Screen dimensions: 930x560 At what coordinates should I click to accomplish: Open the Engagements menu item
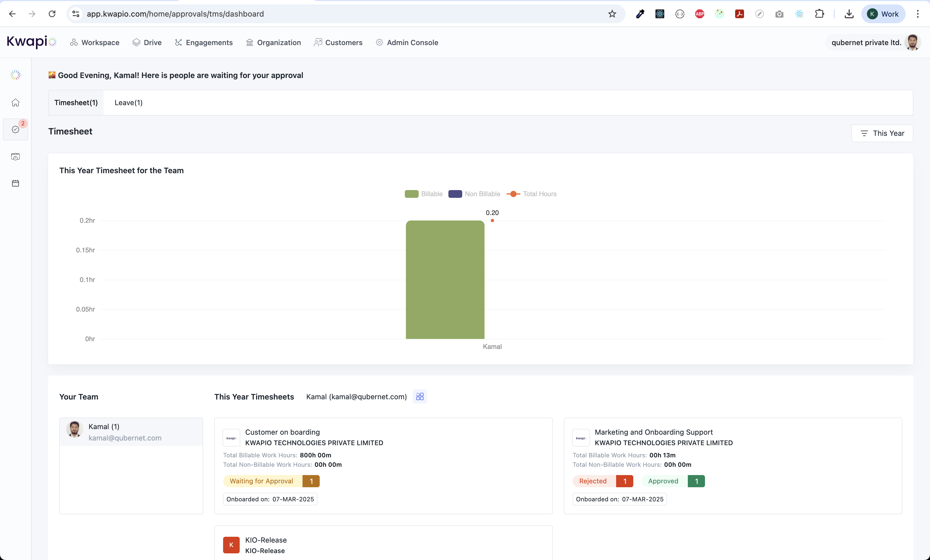pos(204,43)
